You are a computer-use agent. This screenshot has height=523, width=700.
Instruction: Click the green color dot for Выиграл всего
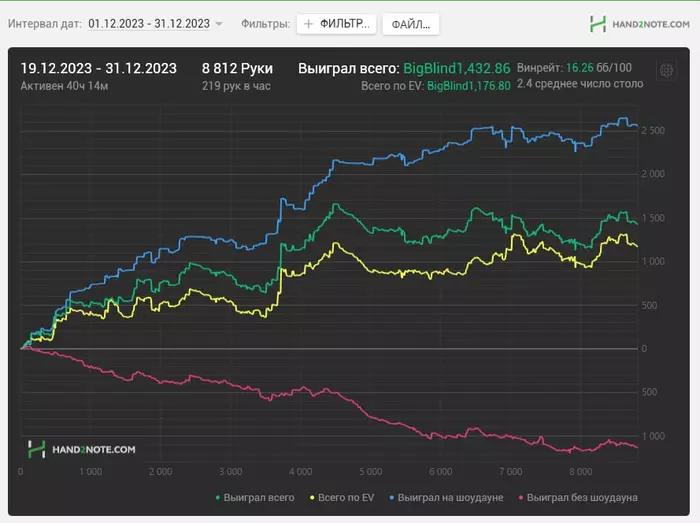point(219,497)
